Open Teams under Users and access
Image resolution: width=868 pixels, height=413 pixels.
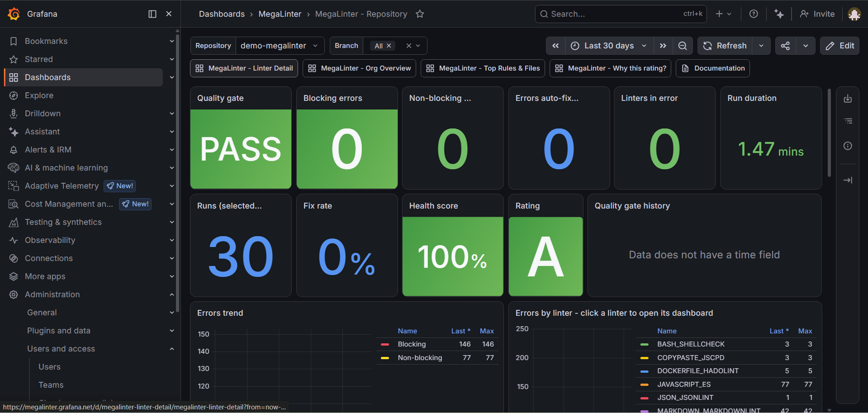click(51, 385)
